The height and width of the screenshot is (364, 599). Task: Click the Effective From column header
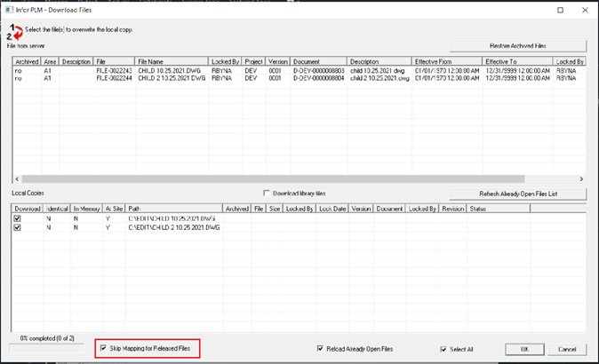coord(447,62)
